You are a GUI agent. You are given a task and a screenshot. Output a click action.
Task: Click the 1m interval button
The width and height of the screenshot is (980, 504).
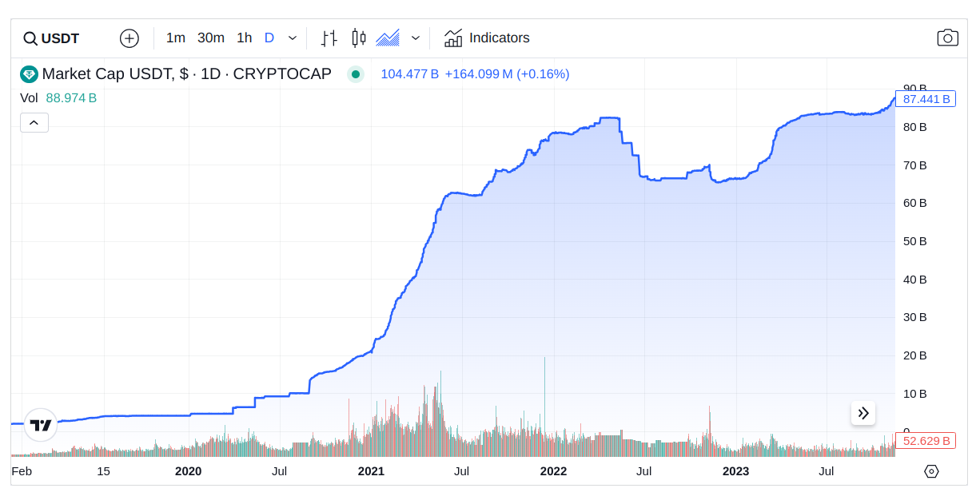tap(175, 38)
